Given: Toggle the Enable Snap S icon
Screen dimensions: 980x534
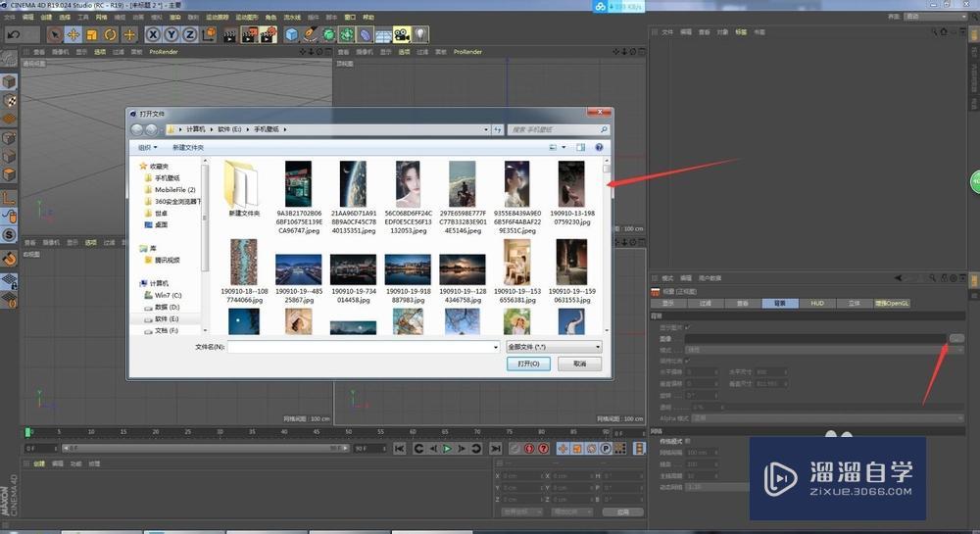Looking at the screenshot, I should pyautogui.click(x=9, y=235).
